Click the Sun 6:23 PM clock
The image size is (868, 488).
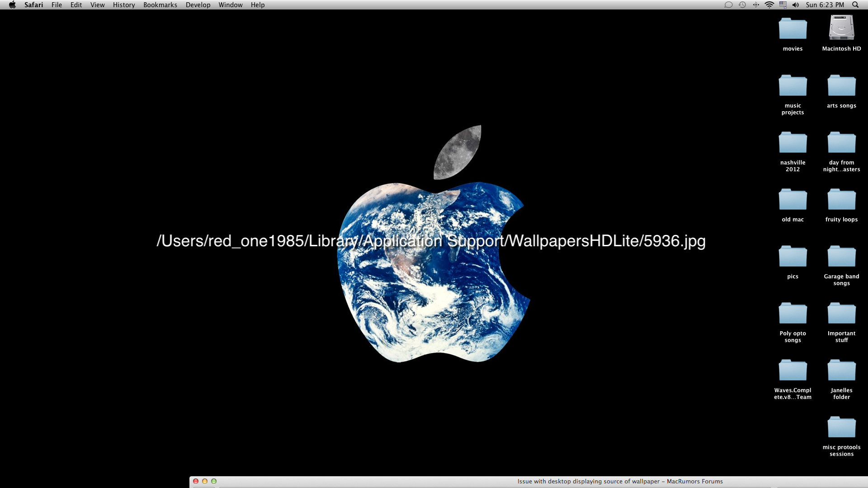pyautogui.click(x=825, y=5)
